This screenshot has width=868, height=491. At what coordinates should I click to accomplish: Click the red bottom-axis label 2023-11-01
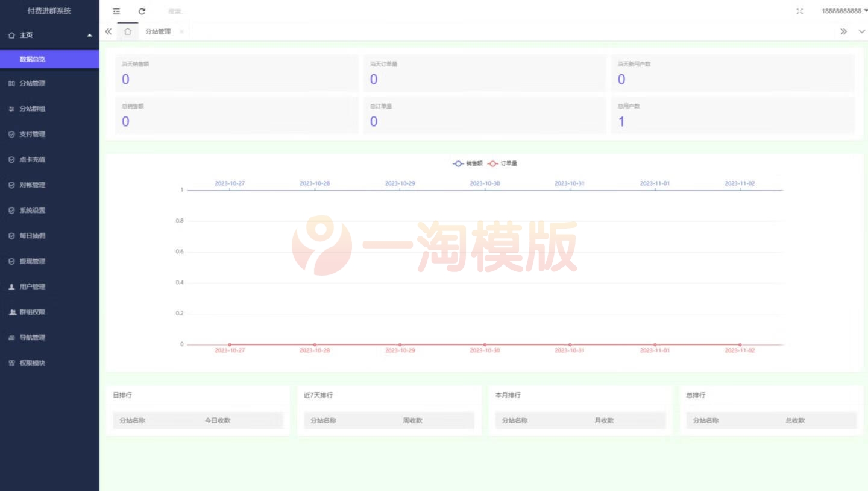tap(655, 350)
